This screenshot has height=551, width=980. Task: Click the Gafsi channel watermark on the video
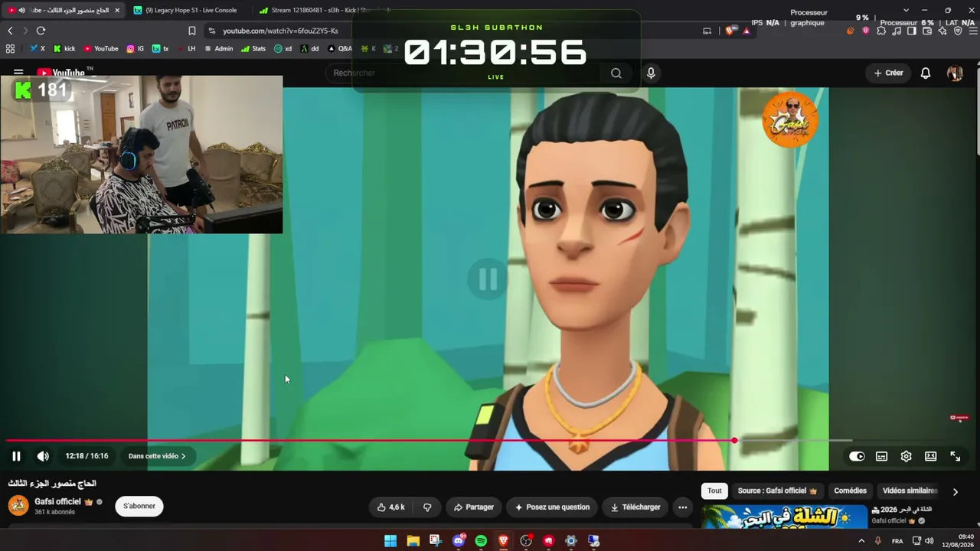click(x=790, y=119)
